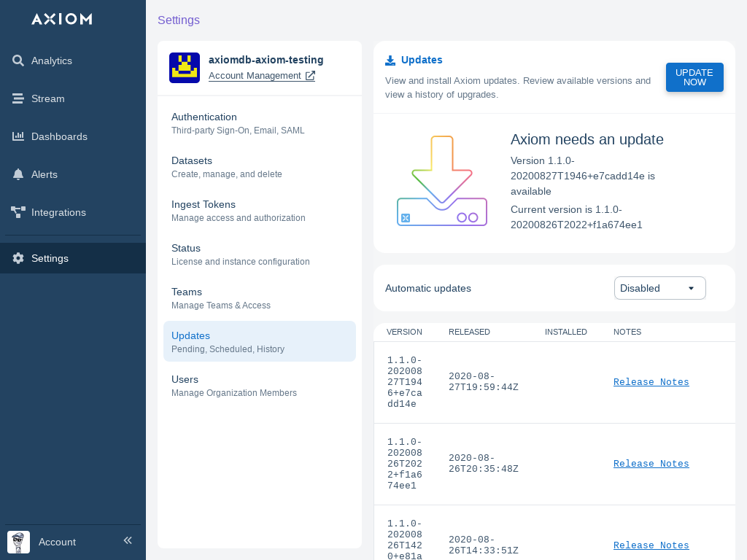
Task: Click the Stream icon in sidebar
Action: (x=18, y=98)
